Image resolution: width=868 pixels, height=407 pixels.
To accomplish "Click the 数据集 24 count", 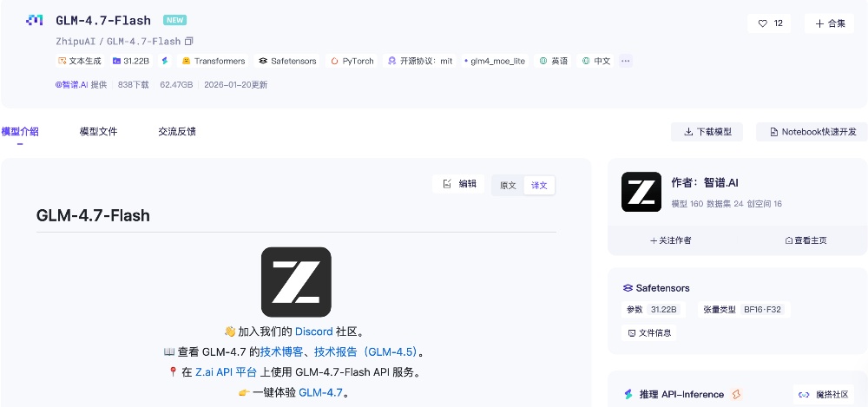I will tap(725, 204).
